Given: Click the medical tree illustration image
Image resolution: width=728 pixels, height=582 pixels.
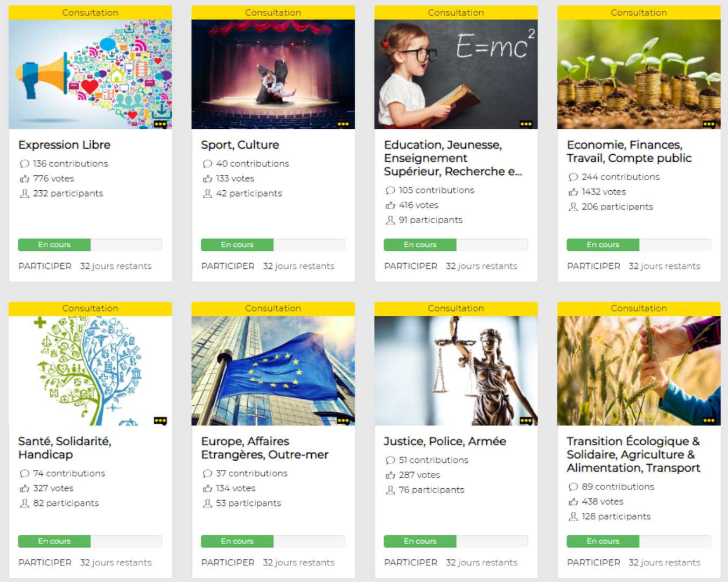Looking at the screenshot, I should point(90,371).
